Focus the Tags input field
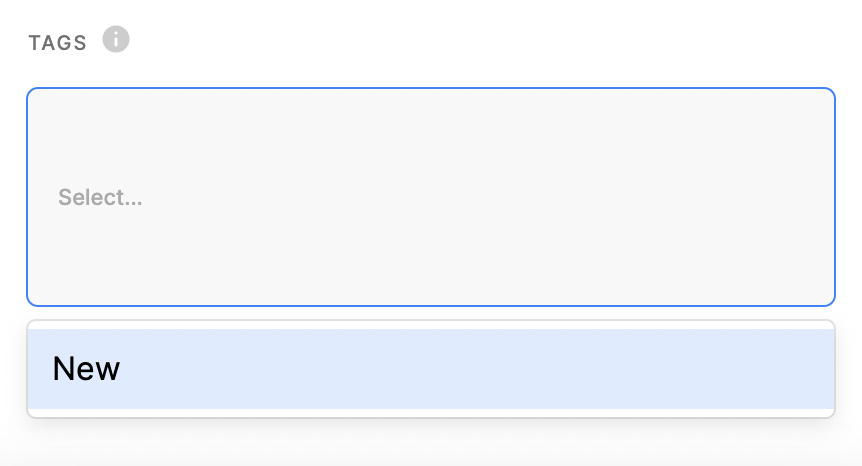The height and width of the screenshot is (466, 862). pyautogui.click(x=430, y=197)
